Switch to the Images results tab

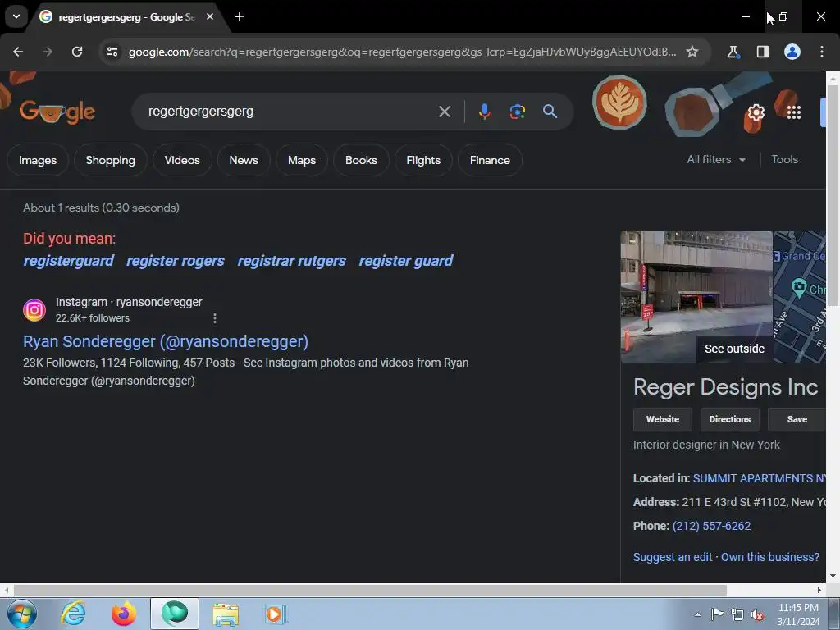[38, 160]
